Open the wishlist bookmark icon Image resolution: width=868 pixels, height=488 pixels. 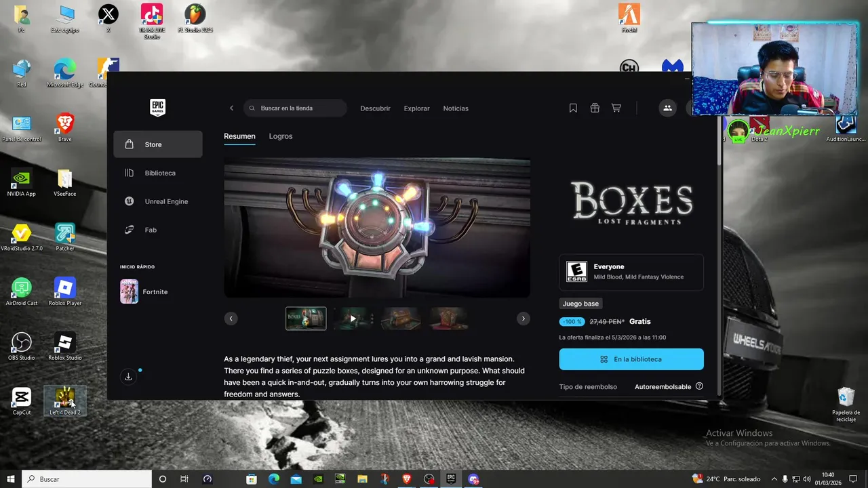point(573,108)
